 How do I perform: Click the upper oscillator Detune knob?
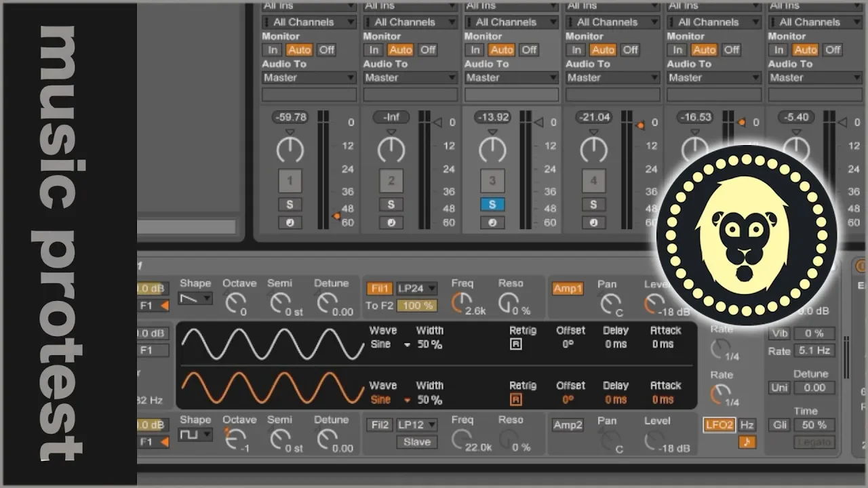(x=327, y=302)
